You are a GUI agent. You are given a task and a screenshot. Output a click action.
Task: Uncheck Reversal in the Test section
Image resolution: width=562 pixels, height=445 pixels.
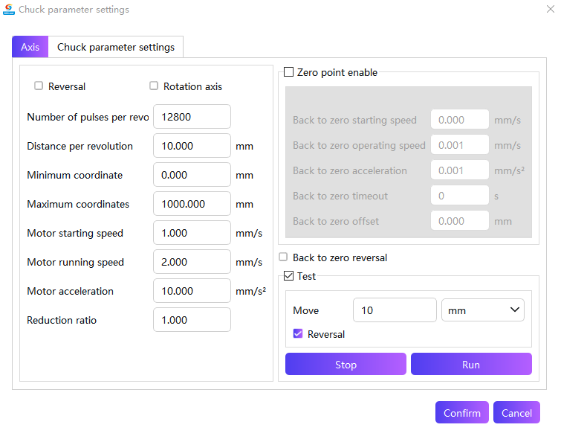point(298,334)
